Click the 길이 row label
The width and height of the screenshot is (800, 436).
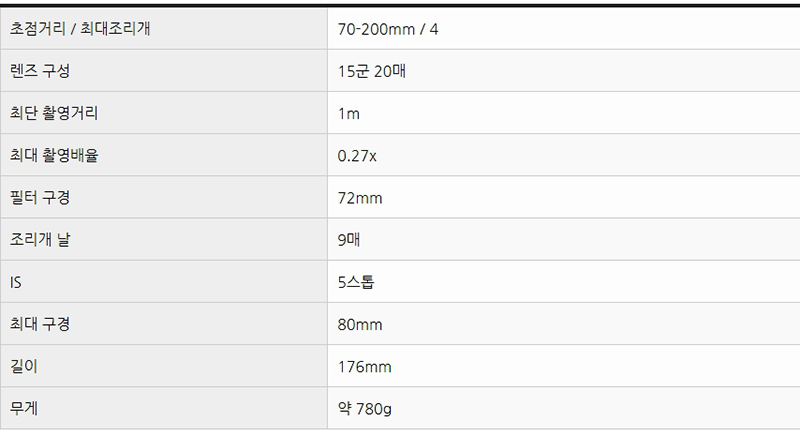(24, 366)
